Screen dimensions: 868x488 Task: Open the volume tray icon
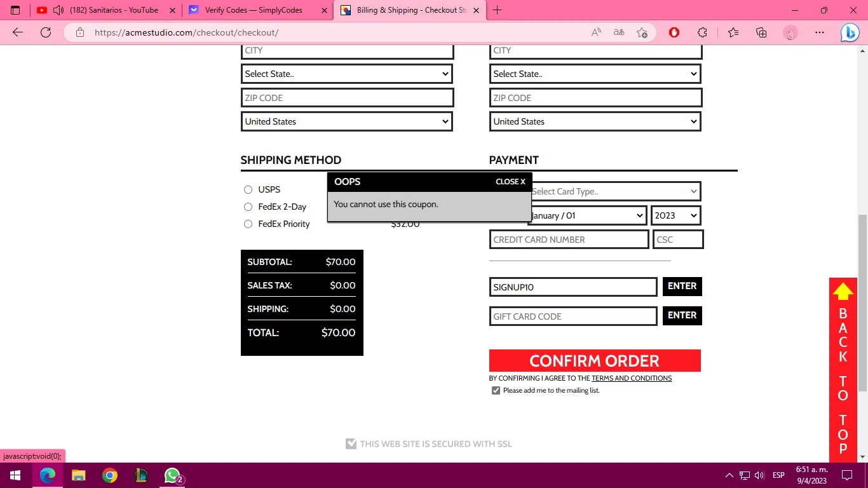click(759, 475)
